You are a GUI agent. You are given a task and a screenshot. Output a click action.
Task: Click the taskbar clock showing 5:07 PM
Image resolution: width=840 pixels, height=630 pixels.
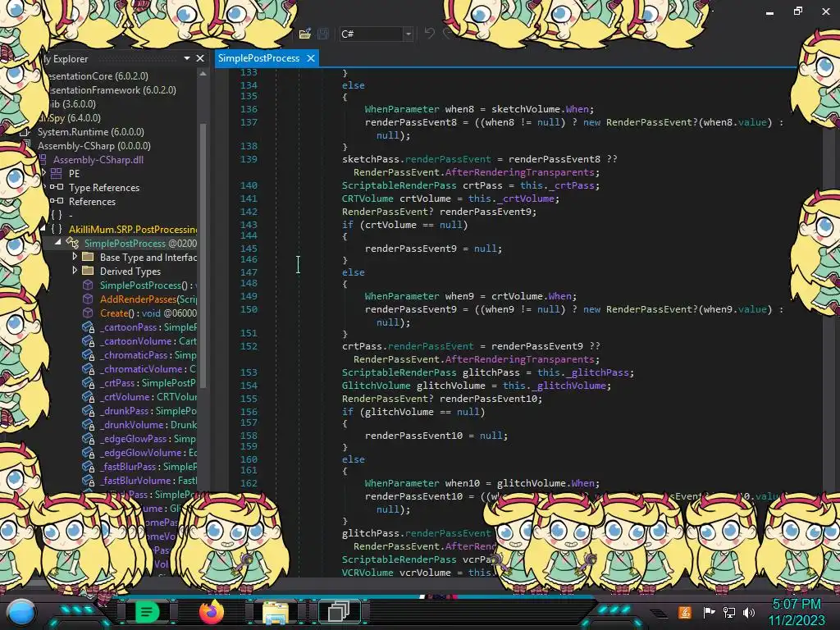[797, 604]
